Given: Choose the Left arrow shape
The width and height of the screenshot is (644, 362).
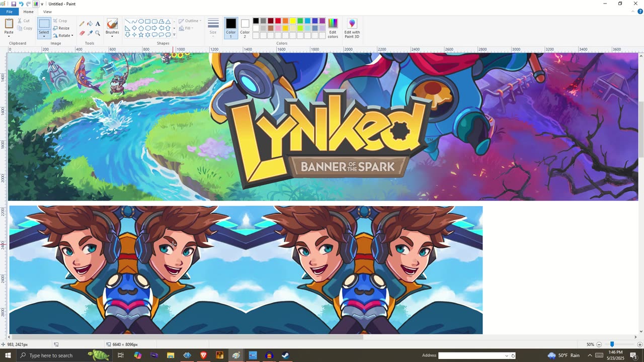Looking at the screenshot, I should [x=161, y=28].
